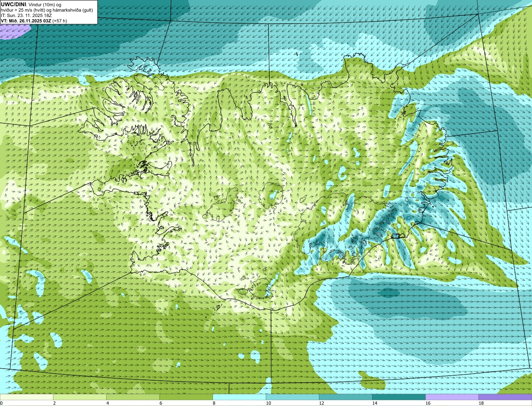Viewport: 532px width, 406px height.
Task: Click the '18' scale label
Action: 481,403
